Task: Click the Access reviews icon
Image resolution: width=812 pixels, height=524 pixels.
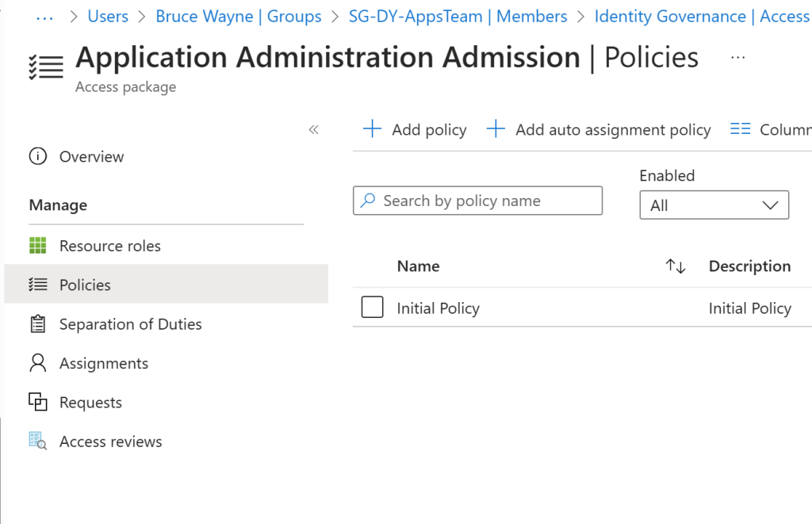Action: click(37, 442)
